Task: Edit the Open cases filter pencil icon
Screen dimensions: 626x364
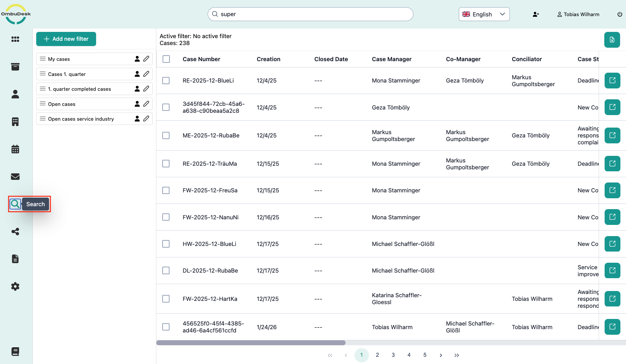Action: 146,104
